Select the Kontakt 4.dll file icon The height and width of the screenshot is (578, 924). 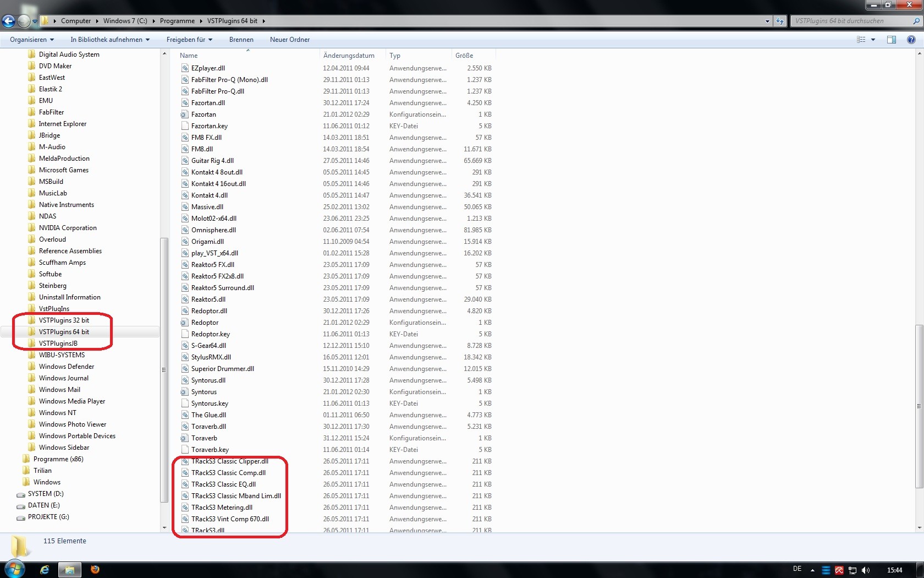[x=185, y=195]
